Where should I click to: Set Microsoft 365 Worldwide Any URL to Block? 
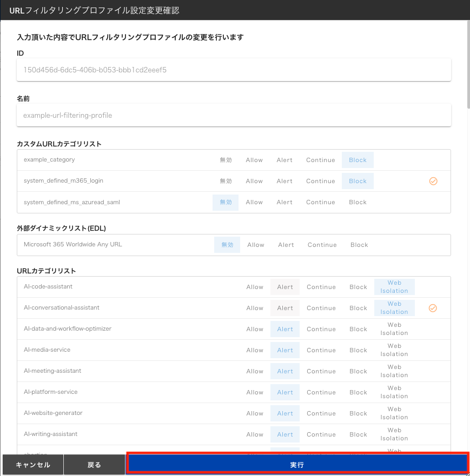pyautogui.click(x=359, y=245)
